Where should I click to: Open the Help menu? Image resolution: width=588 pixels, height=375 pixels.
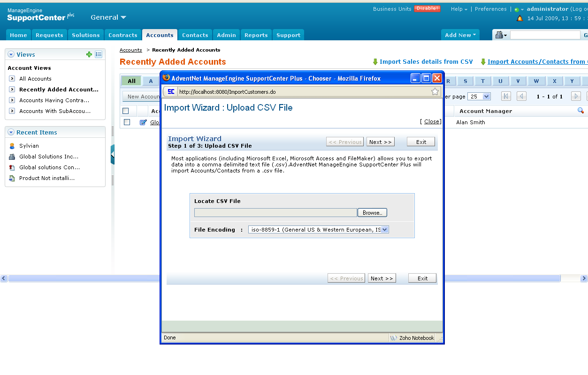[x=459, y=9]
